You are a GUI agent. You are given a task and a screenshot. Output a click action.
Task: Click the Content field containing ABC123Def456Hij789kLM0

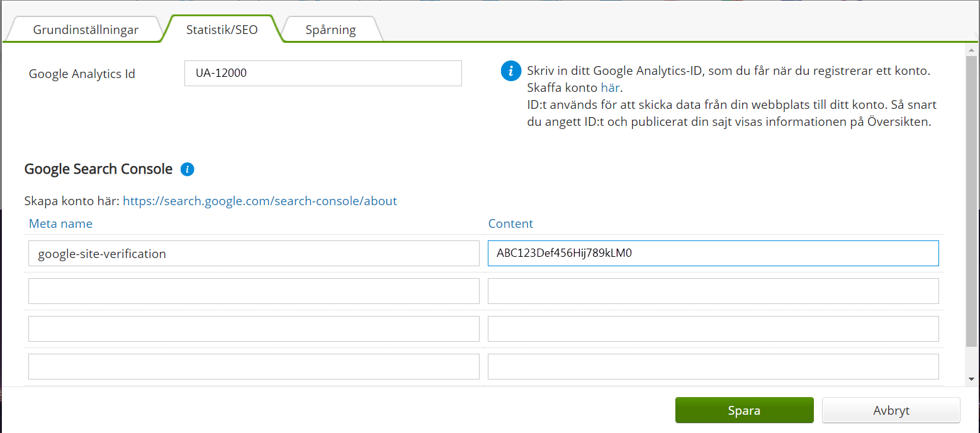(712, 254)
